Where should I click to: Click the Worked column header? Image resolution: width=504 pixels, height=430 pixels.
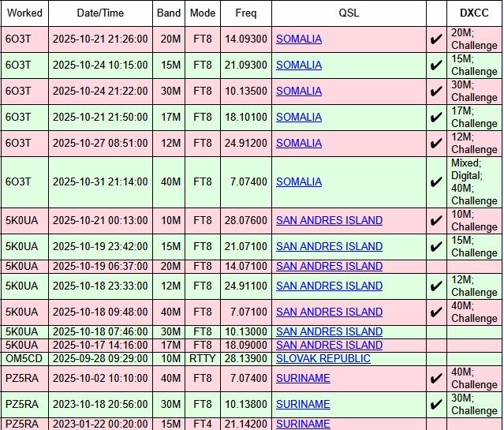(24, 13)
